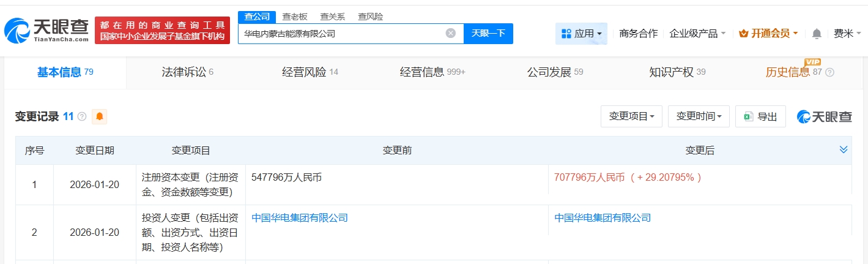Open the 企业级产品 dropdown menu
The width and height of the screenshot is (868, 264).
pyautogui.click(x=697, y=34)
